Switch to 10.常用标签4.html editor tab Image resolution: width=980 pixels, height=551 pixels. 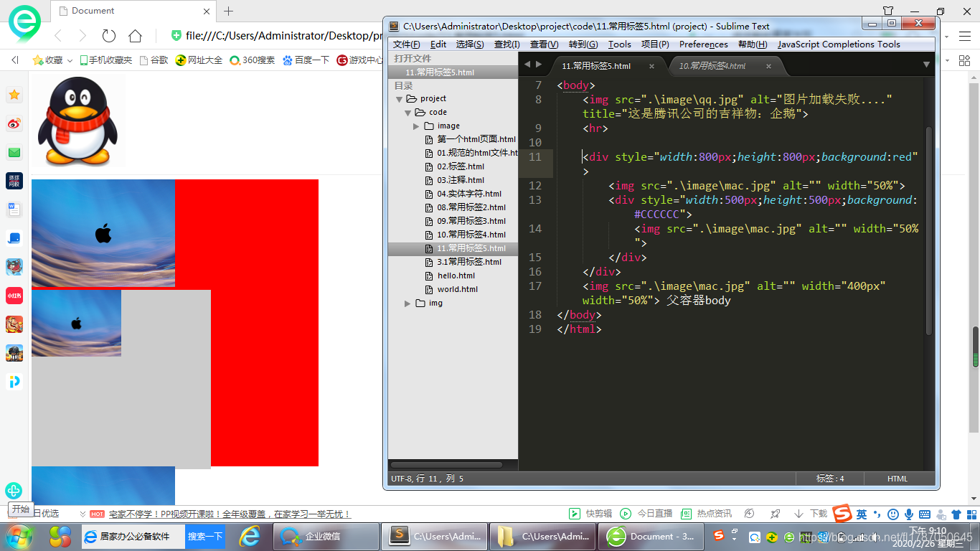pos(712,66)
